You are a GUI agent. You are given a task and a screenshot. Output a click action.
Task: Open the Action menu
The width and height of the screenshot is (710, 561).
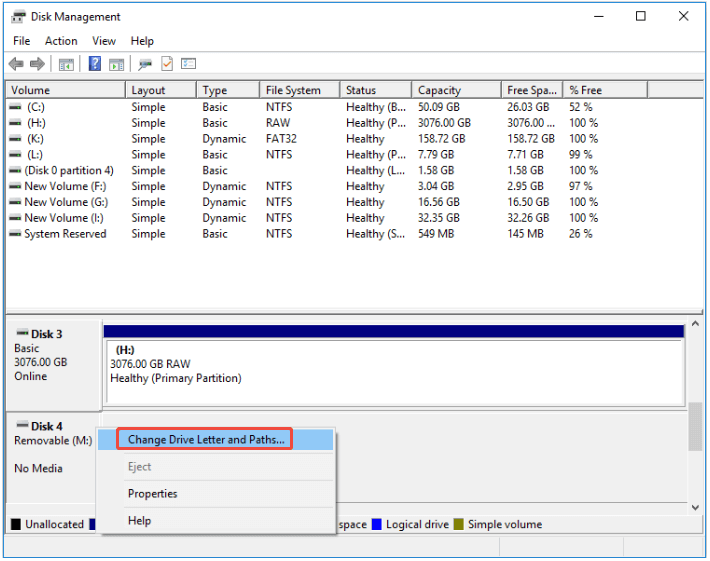61,41
